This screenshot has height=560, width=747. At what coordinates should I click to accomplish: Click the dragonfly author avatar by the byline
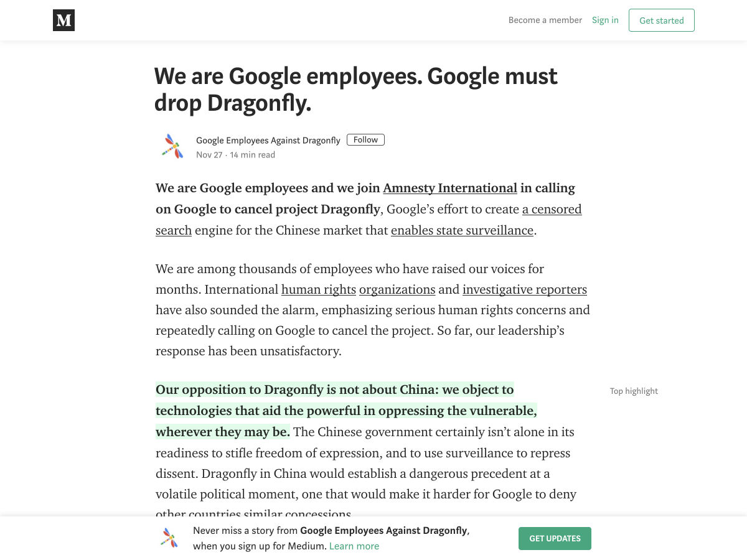coord(172,147)
